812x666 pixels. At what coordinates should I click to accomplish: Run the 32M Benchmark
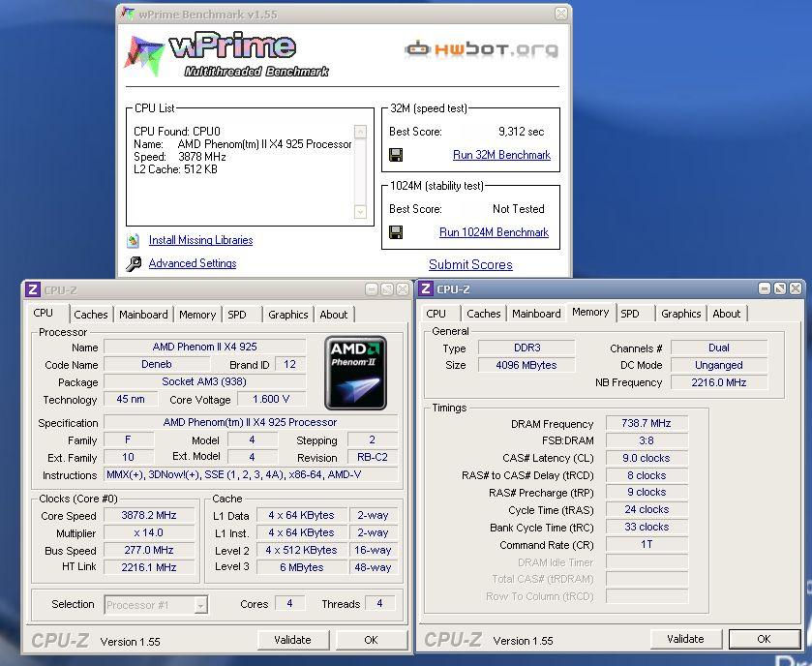click(x=501, y=155)
